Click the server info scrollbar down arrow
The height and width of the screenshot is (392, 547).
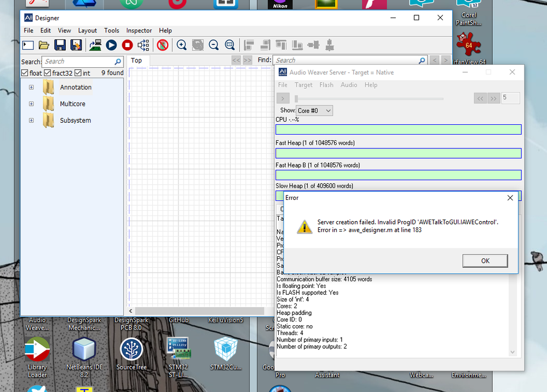coord(513,352)
